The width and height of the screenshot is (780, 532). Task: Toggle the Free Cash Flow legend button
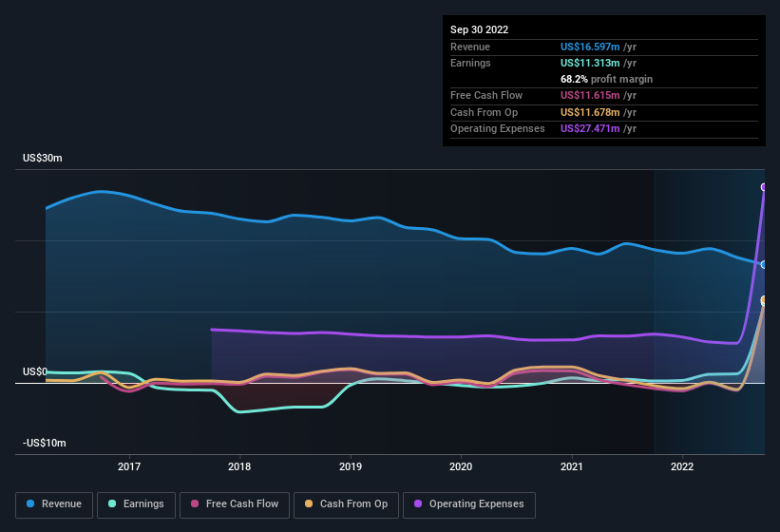[235, 504]
